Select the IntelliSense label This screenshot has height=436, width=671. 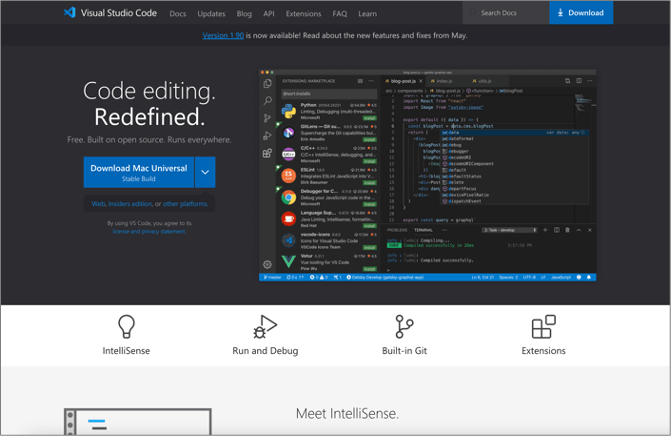(126, 351)
